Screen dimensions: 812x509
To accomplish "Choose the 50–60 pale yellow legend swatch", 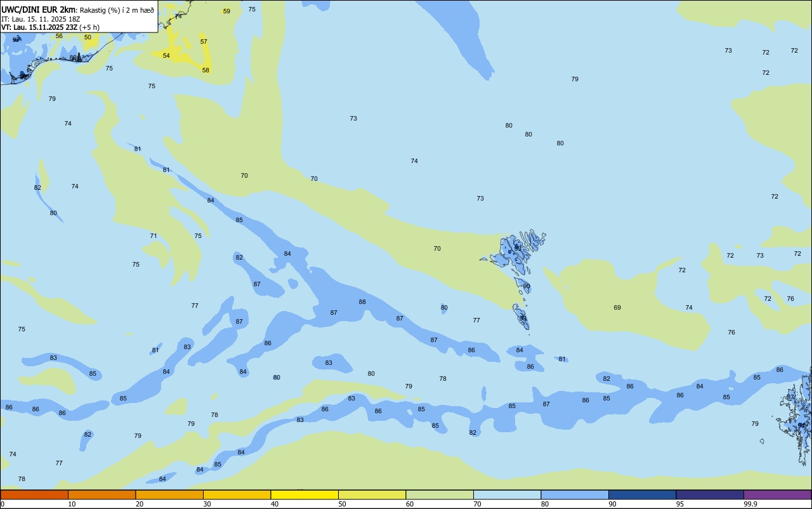I will click(x=372, y=494).
